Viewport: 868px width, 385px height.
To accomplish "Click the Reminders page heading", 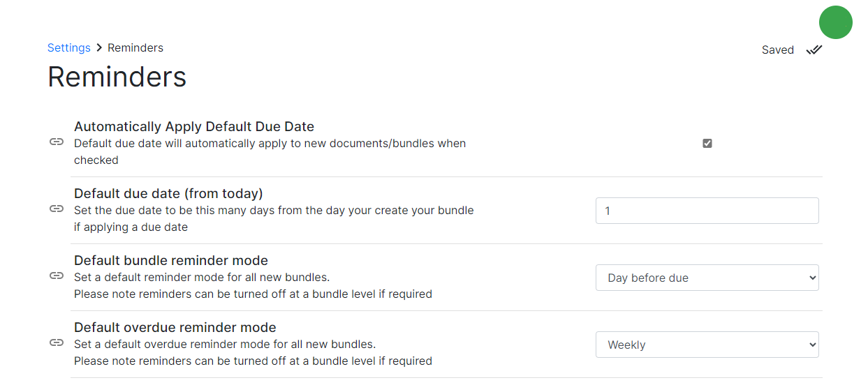I will 117,77.
